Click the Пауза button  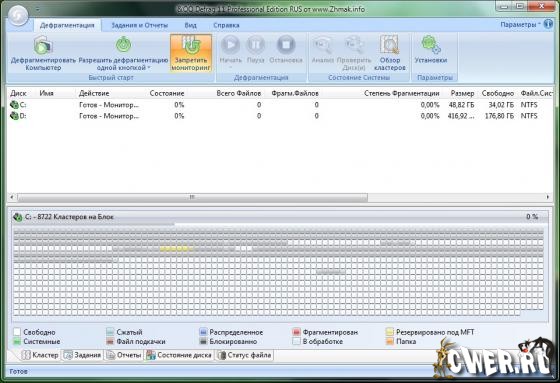coord(255,49)
